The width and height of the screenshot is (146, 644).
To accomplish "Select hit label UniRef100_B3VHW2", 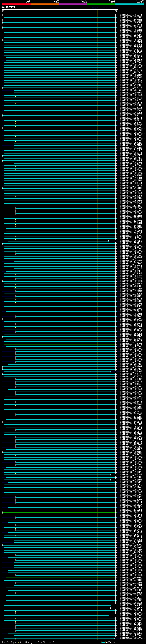I will click(131, 37).
